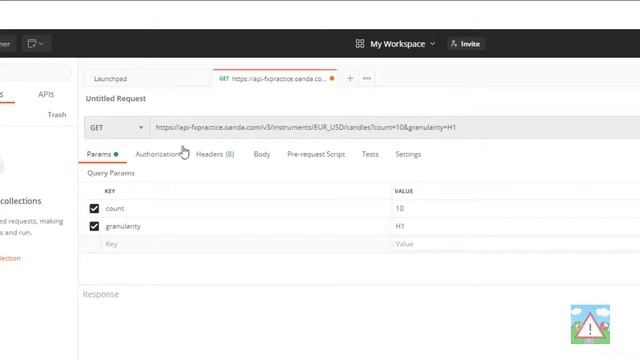Click the granularity key cell
Image resolution: width=640 pixels, height=360 pixels.
(247, 226)
